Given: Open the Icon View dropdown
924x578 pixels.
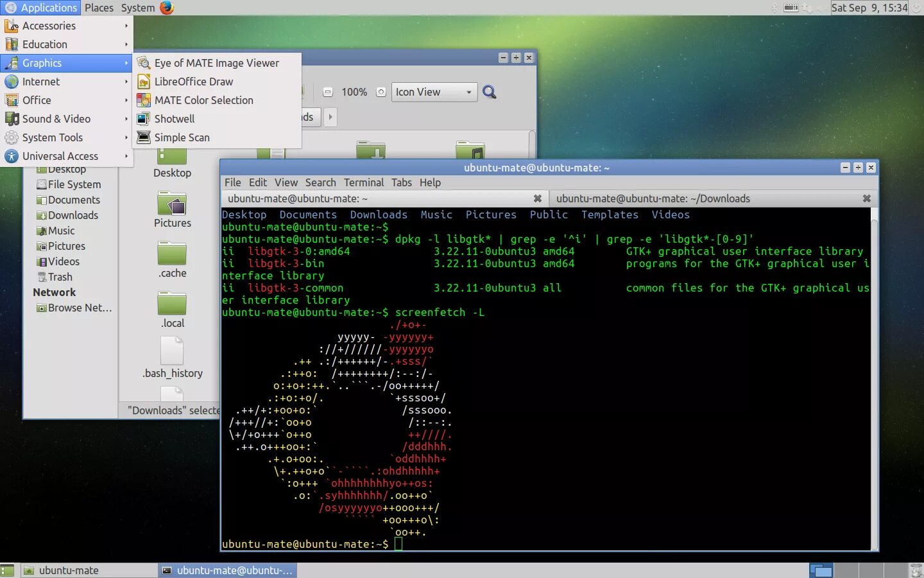Looking at the screenshot, I should click(434, 92).
